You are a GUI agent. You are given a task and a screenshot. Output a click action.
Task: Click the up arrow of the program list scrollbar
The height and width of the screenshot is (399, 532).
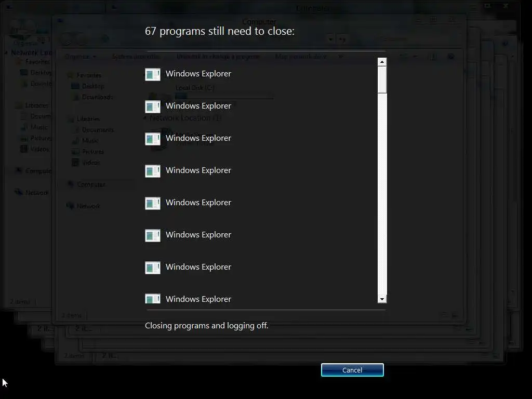(382, 62)
